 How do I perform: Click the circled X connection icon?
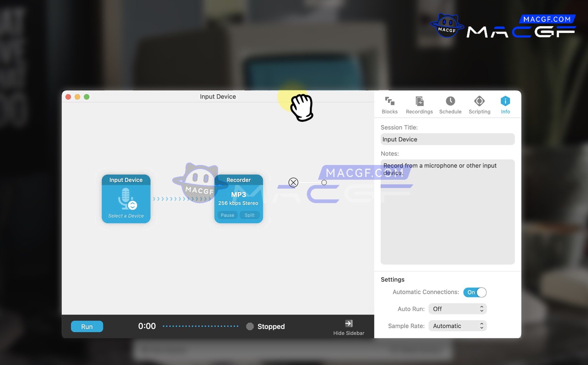click(293, 182)
